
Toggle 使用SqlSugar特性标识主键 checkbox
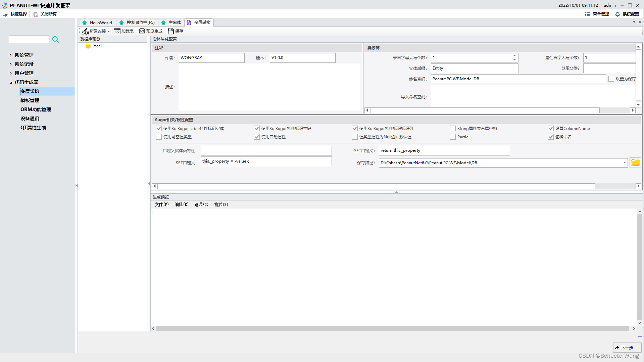(257, 129)
